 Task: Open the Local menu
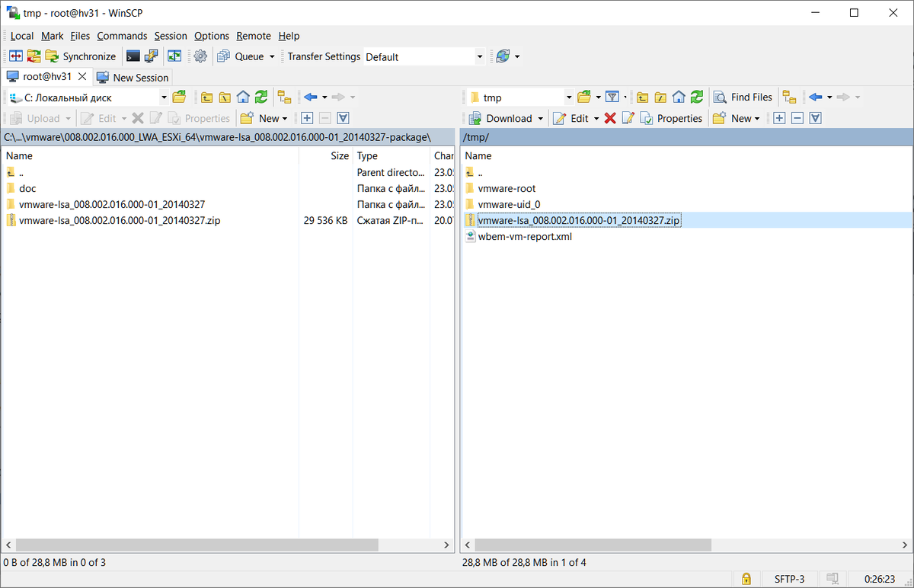(22, 36)
